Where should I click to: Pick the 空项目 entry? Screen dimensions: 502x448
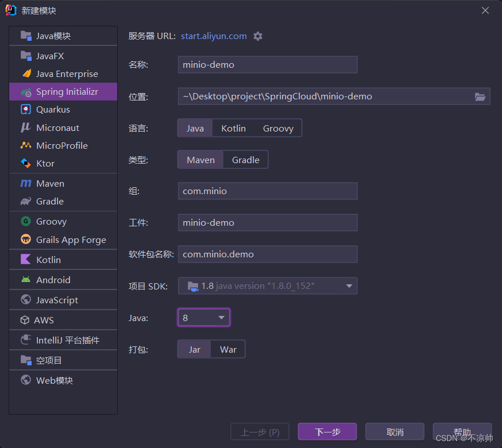point(63,360)
